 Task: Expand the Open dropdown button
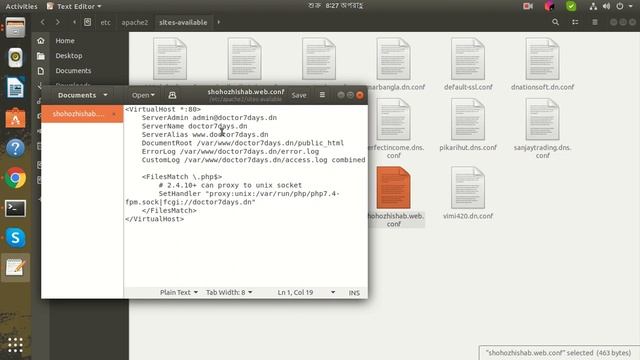pos(143,95)
